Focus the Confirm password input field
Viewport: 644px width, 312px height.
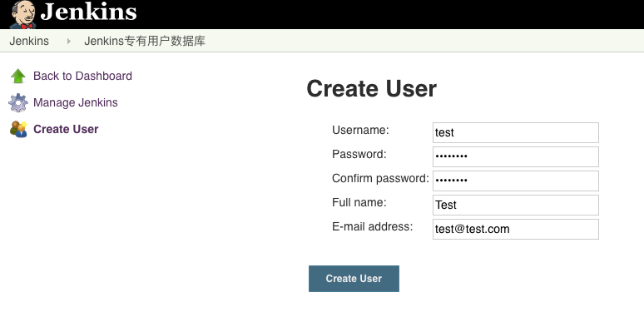click(515, 181)
